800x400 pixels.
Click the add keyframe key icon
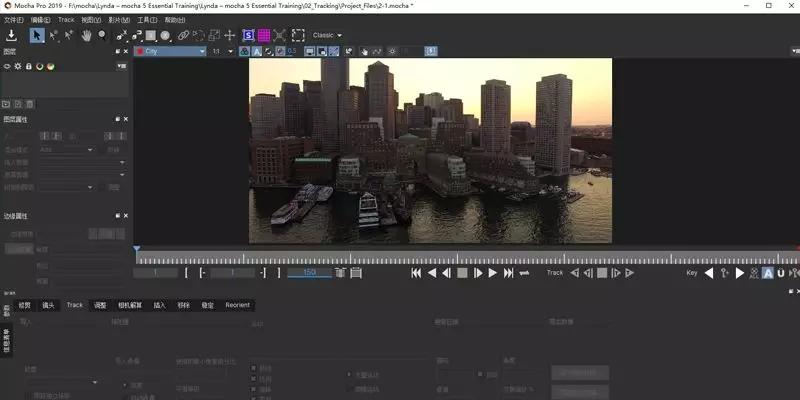point(724,273)
